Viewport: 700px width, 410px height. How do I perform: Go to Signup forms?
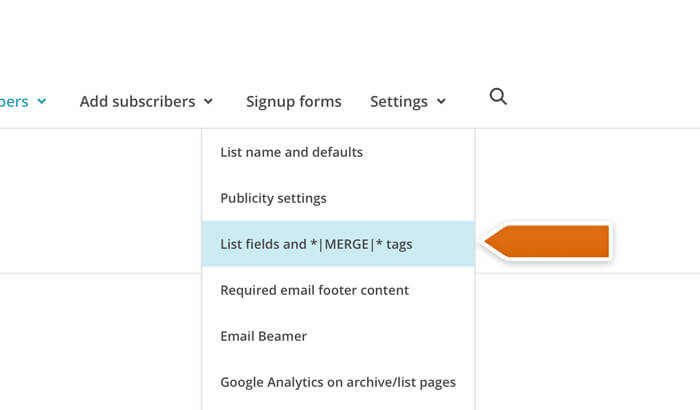click(293, 101)
